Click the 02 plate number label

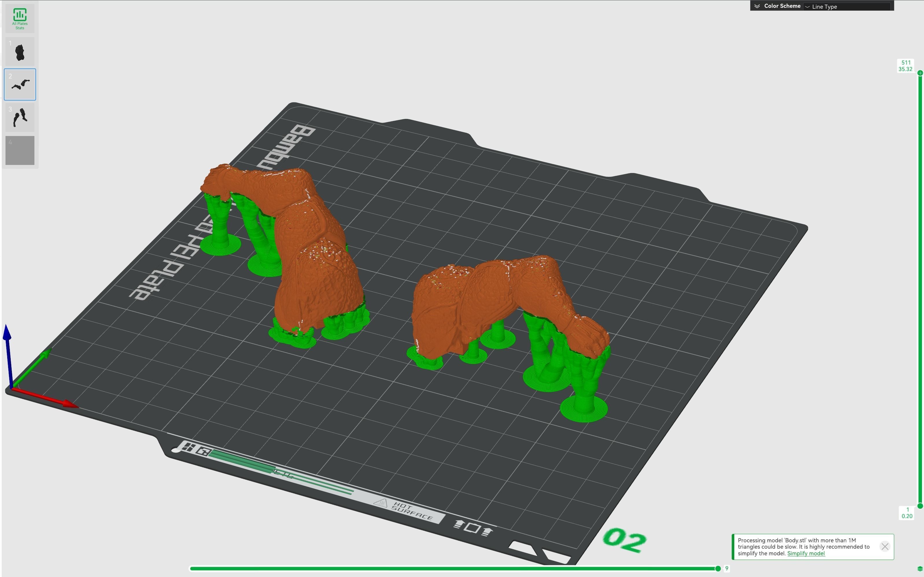coord(624,540)
